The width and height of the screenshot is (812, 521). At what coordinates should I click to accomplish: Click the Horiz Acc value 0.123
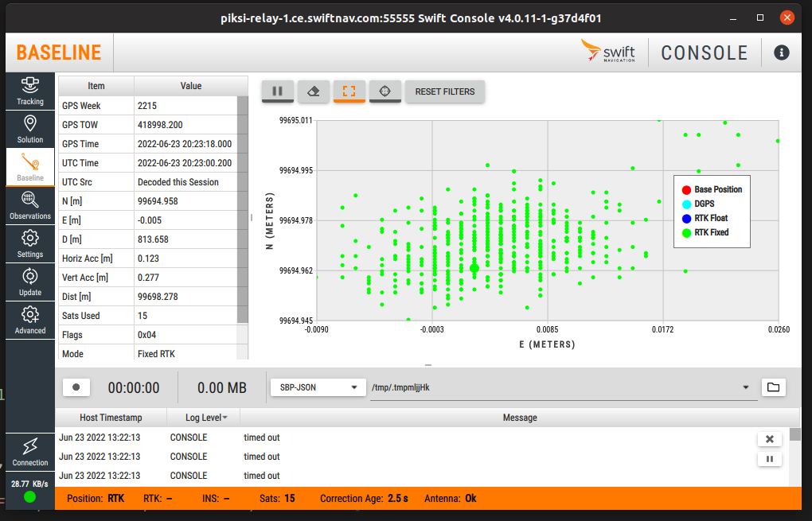[149, 259]
